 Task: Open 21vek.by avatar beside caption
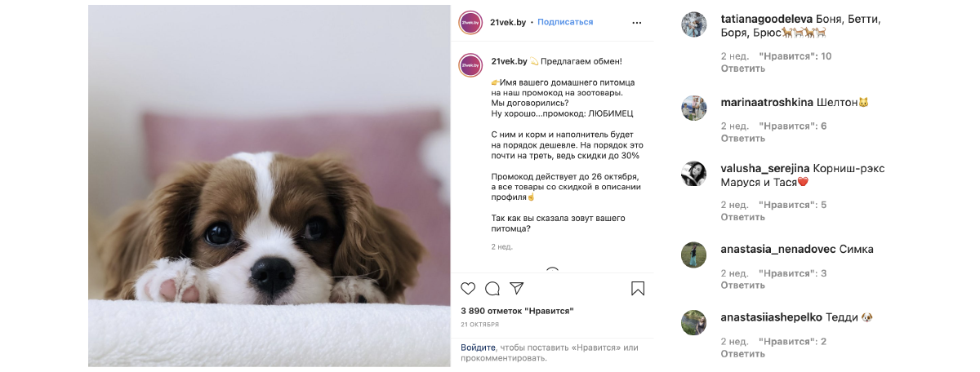point(470,65)
